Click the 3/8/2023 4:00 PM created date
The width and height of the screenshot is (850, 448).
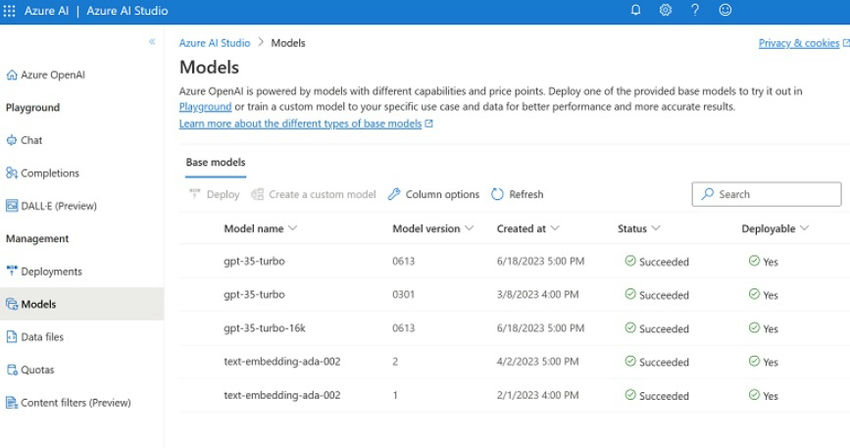[x=538, y=295]
